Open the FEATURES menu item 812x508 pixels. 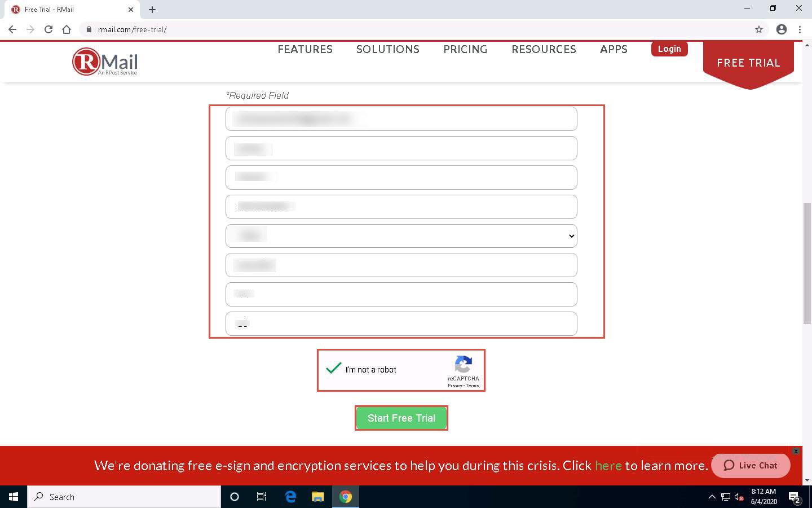pos(304,49)
